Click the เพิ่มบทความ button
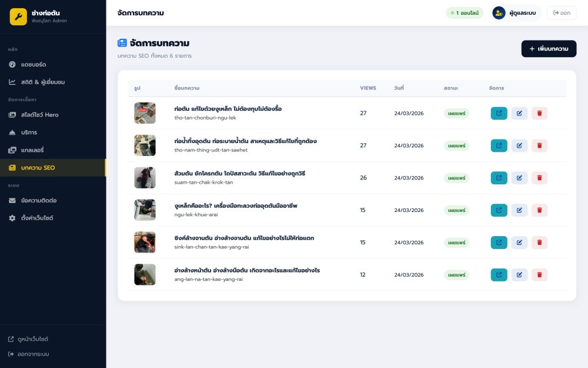This screenshot has height=368, width=588. coord(549,49)
